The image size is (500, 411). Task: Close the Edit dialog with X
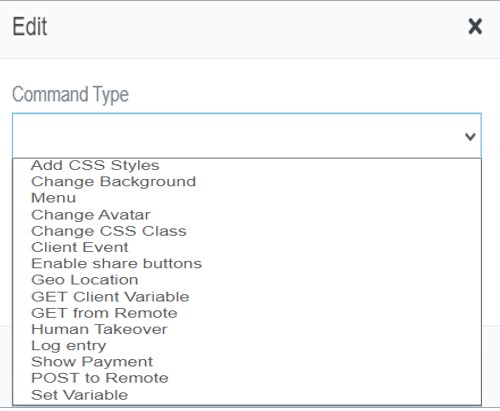point(475,26)
